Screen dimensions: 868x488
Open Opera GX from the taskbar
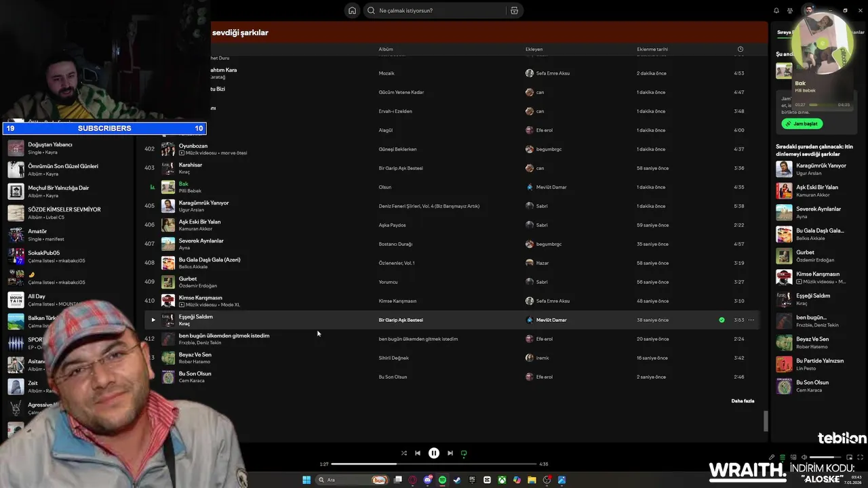[412, 480]
